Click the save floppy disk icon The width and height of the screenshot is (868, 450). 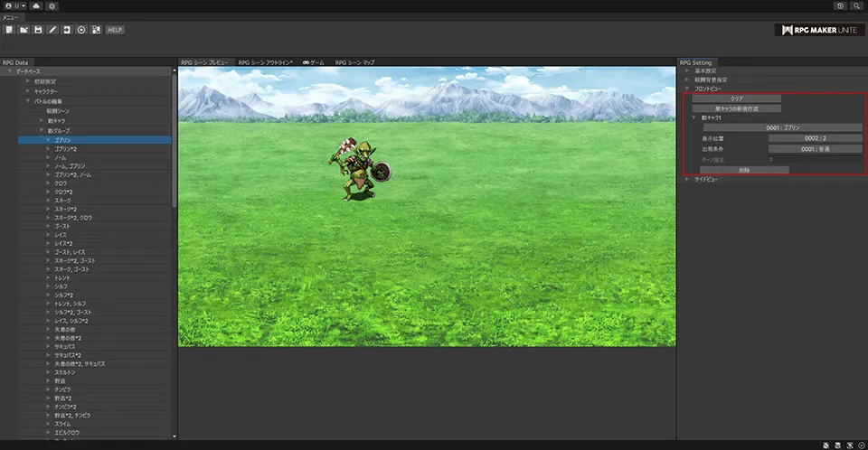pyautogui.click(x=38, y=30)
